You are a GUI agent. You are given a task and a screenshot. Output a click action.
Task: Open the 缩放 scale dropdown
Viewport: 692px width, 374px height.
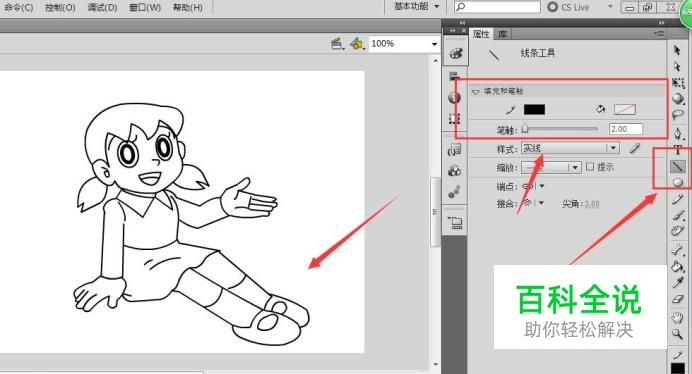point(551,167)
